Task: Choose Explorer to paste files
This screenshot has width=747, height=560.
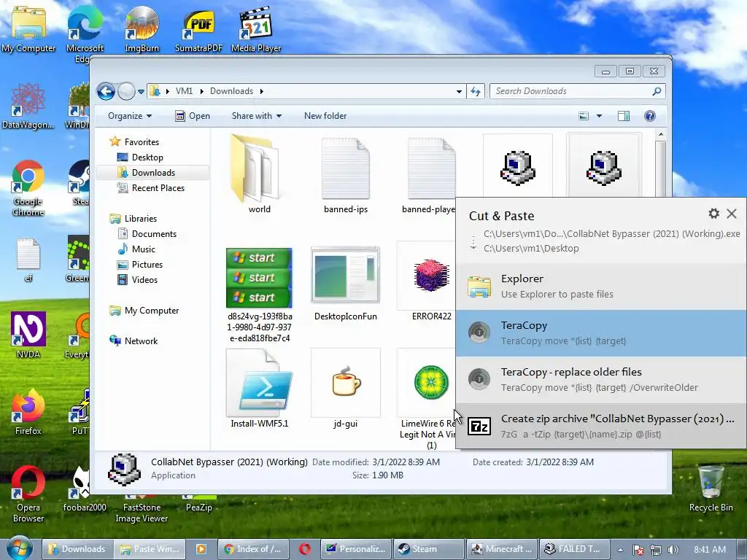Action: tap(601, 286)
